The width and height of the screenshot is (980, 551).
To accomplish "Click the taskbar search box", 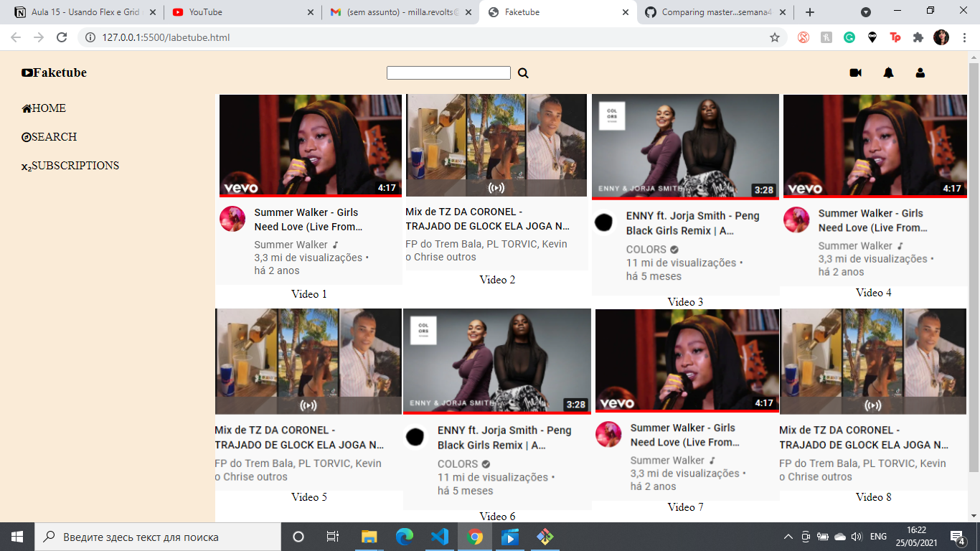I will pos(158,537).
